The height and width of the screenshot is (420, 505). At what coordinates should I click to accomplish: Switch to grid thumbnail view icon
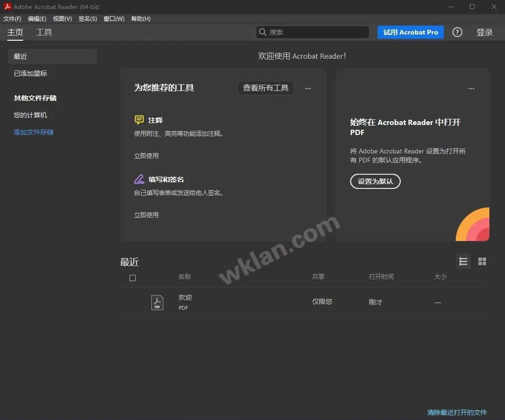(x=482, y=261)
